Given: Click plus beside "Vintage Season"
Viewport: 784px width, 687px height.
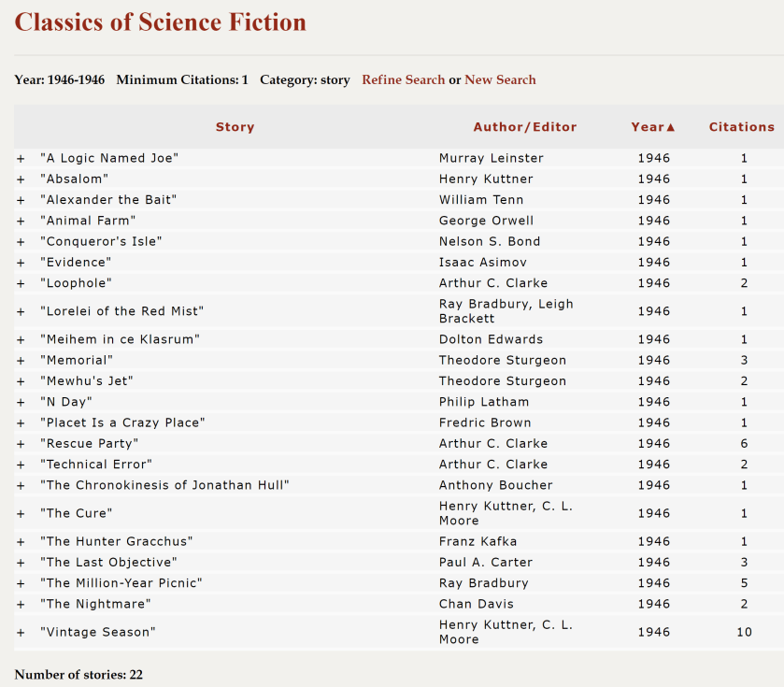Looking at the screenshot, I should tap(21, 633).
